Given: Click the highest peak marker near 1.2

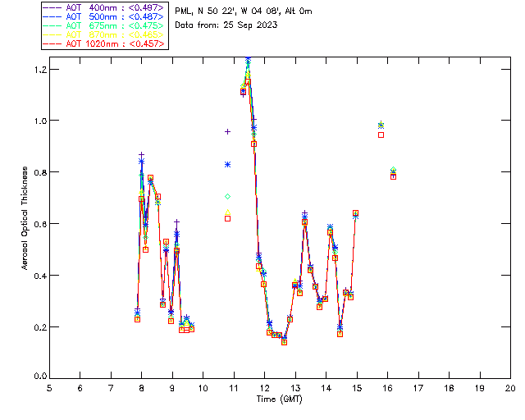Looking at the screenshot, I should (x=248, y=60).
